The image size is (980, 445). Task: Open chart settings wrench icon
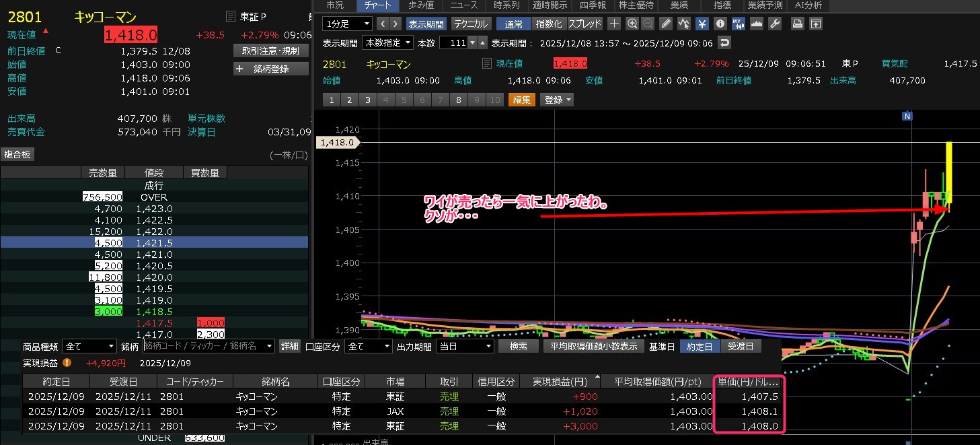pyautogui.click(x=774, y=24)
